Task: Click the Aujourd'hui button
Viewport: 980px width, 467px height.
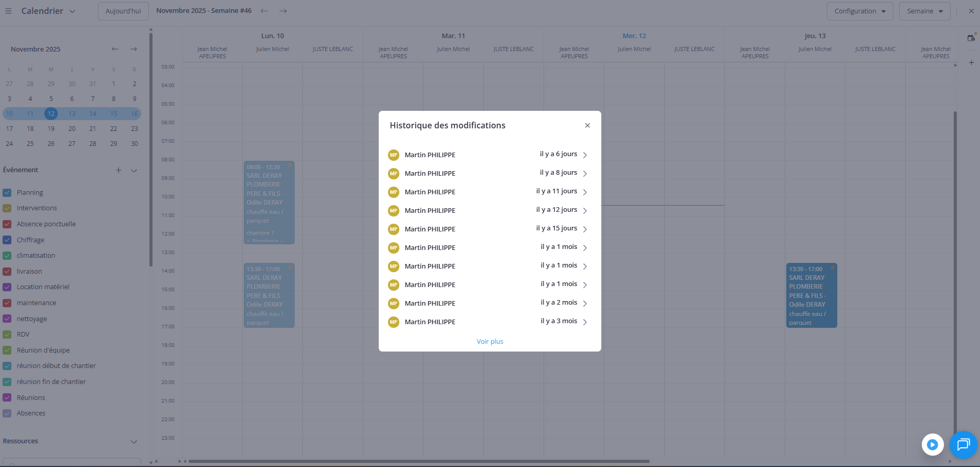Action: coord(123,11)
